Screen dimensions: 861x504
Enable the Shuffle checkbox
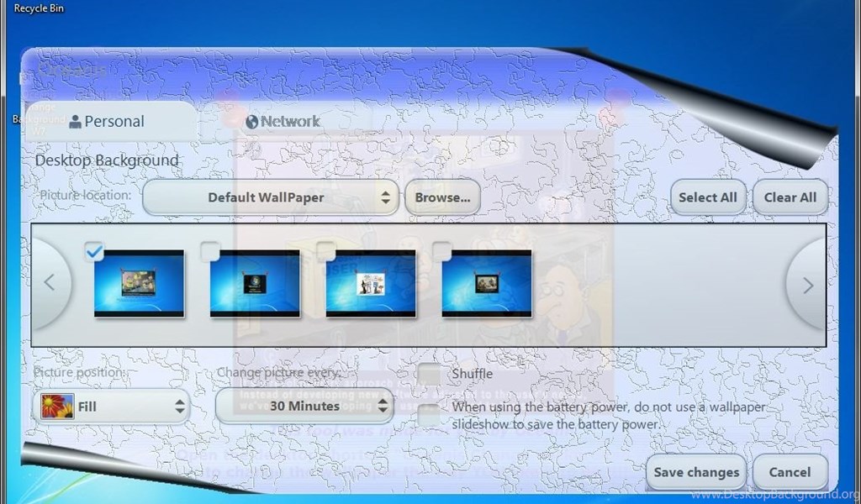[430, 374]
